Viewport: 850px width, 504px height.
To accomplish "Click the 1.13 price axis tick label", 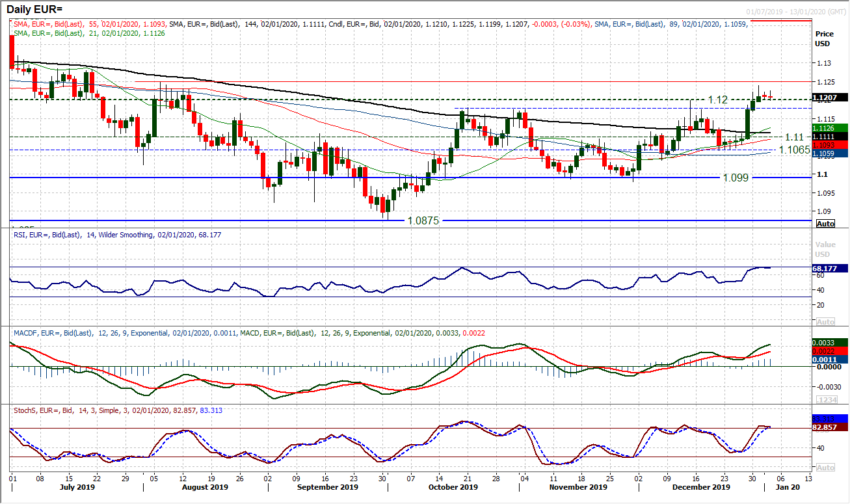I will click(823, 63).
